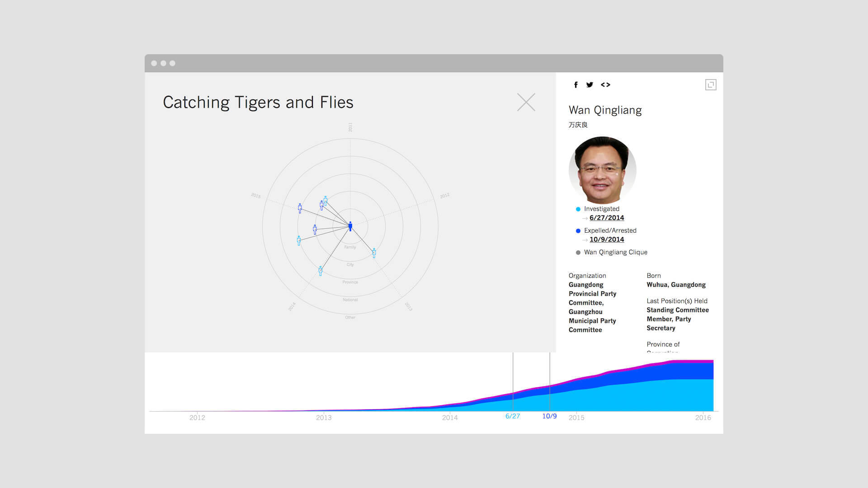Select the central dark blue person figure
Viewport: 868px width, 488px height.
pos(350,226)
